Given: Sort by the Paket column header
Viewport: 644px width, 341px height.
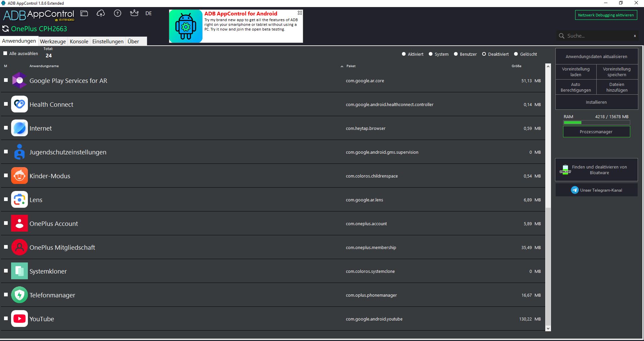Looking at the screenshot, I should [351, 66].
